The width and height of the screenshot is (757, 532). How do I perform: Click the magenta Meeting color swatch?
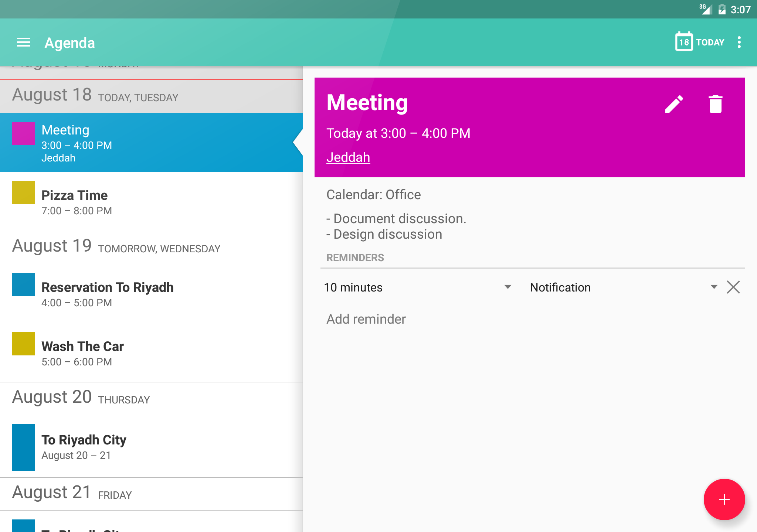(x=23, y=133)
